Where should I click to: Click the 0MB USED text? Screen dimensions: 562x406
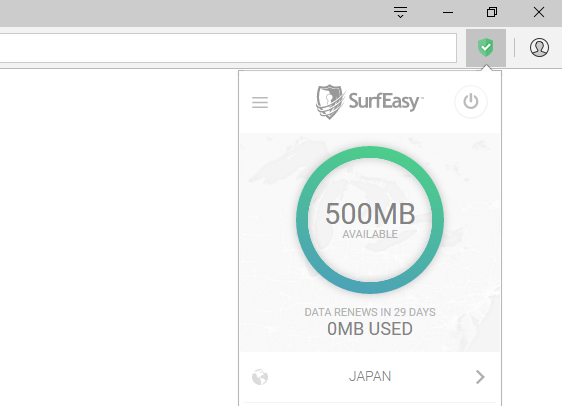point(370,329)
